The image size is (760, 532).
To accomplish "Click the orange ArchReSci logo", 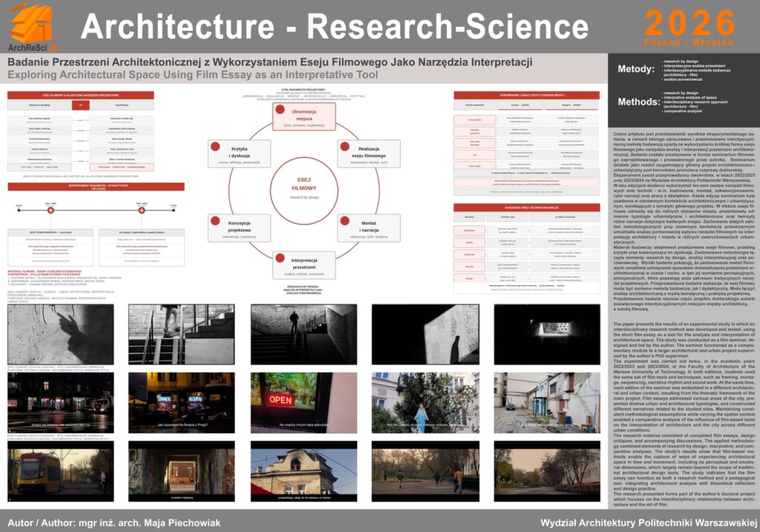I will pos(31,24).
